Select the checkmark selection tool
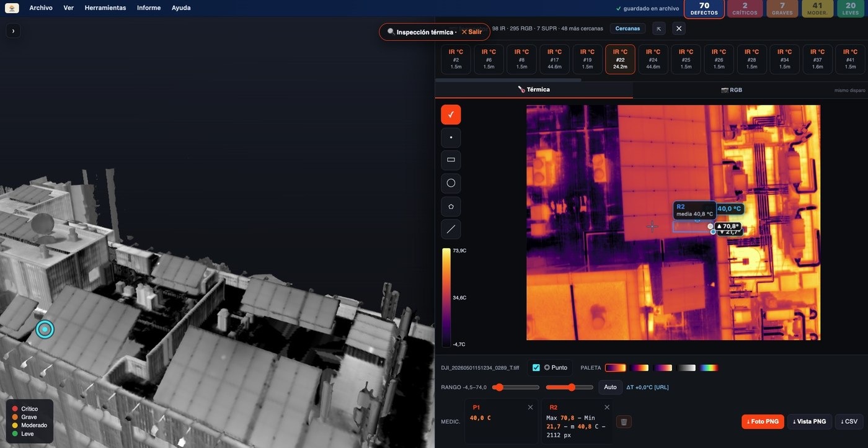The height and width of the screenshot is (448, 868). pos(451,115)
